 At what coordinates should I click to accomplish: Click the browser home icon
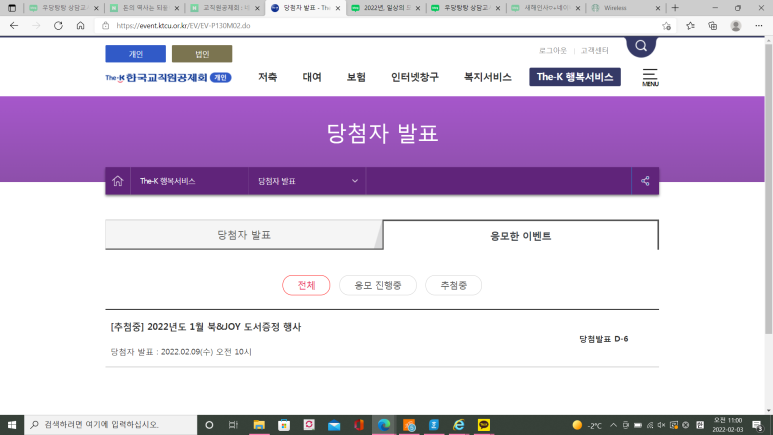click(x=80, y=25)
